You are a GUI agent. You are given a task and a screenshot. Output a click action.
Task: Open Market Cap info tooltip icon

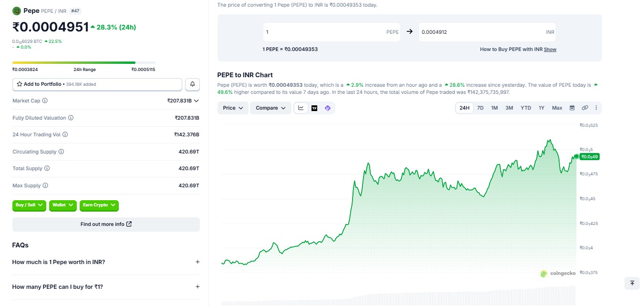[45, 101]
